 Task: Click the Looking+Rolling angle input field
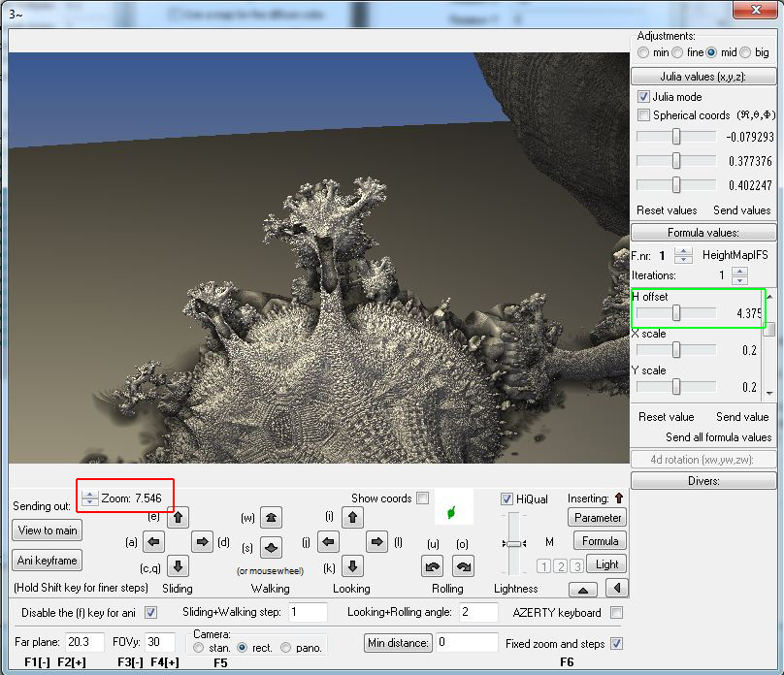[x=478, y=612]
